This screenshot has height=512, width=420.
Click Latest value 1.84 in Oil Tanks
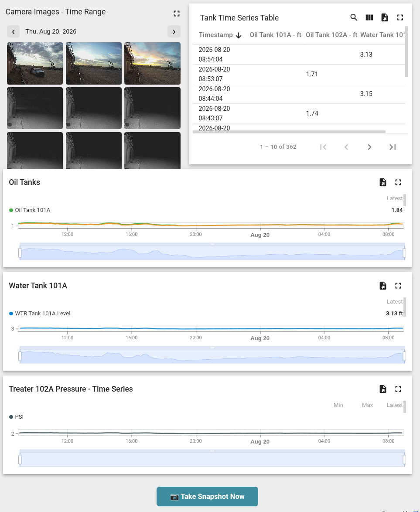[397, 210]
